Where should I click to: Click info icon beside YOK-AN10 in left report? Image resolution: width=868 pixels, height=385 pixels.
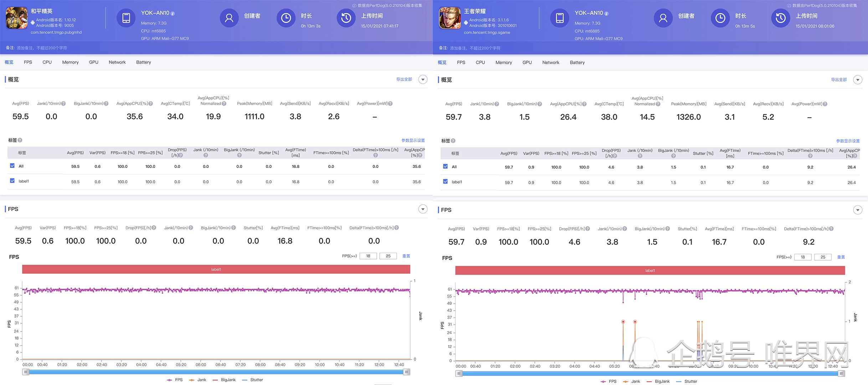(173, 14)
